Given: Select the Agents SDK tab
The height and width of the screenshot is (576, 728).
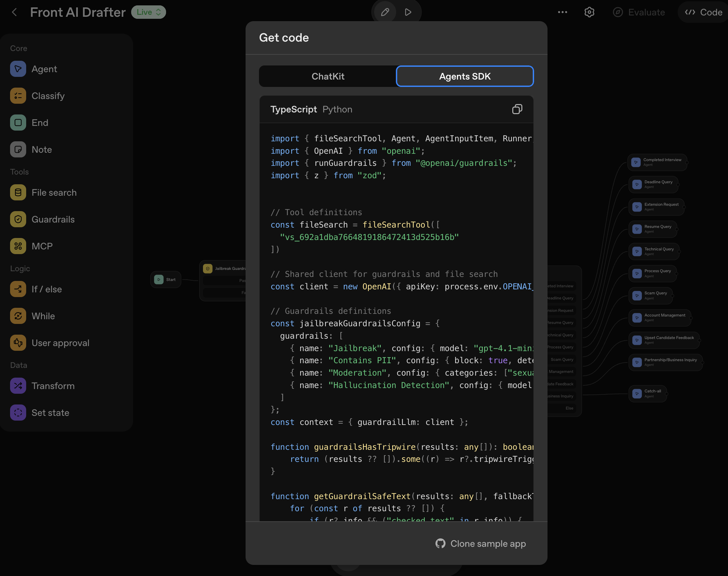Looking at the screenshot, I should coord(464,76).
